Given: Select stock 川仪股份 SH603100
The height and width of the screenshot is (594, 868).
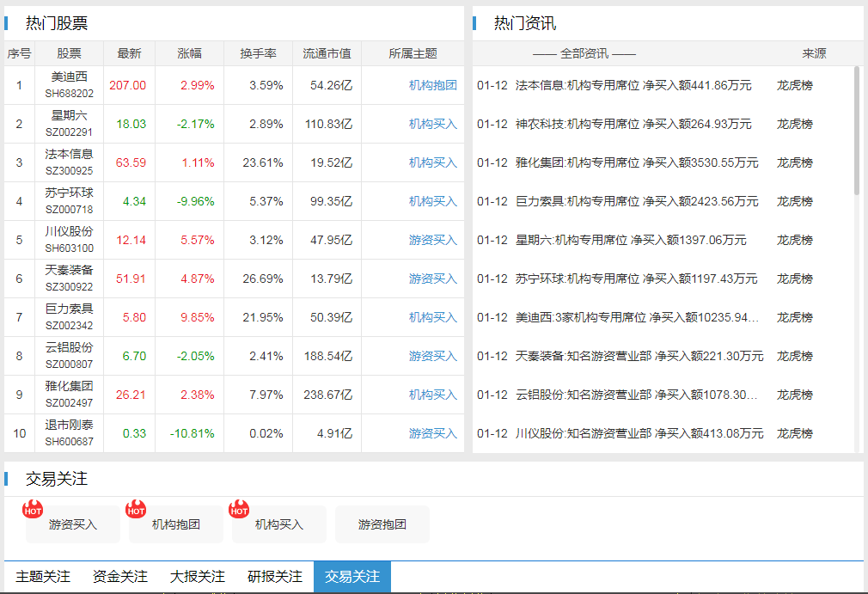Looking at the screenshot, I should 70,240.
